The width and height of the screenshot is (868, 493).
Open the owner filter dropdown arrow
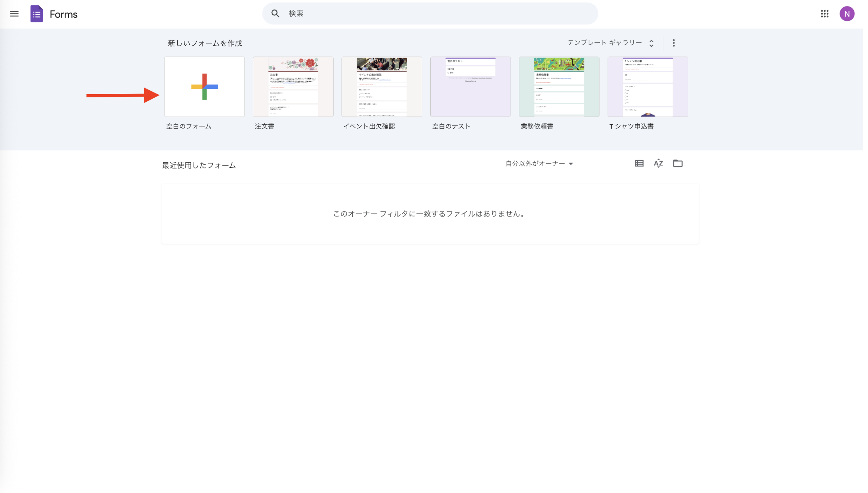pyautogui.click(x=571, y=164)
